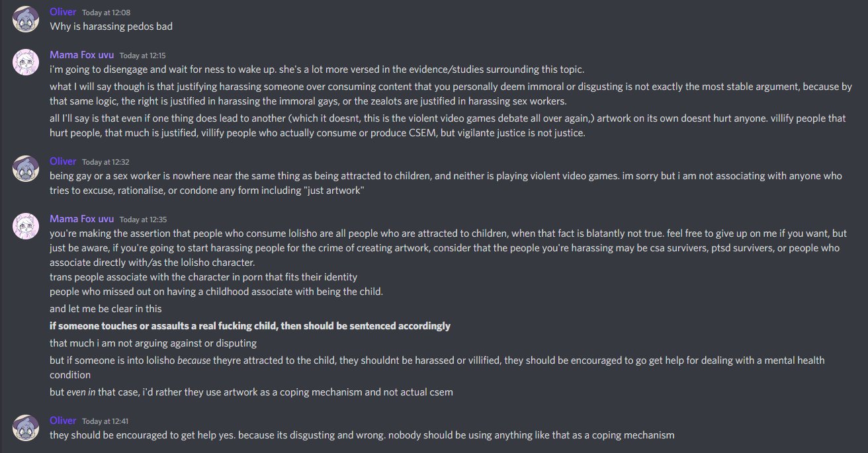The height and width of the screenshot is (453, 868).
Task: Click Oliver's avatar beside the 12:41 message
Action: coord(26,428)
